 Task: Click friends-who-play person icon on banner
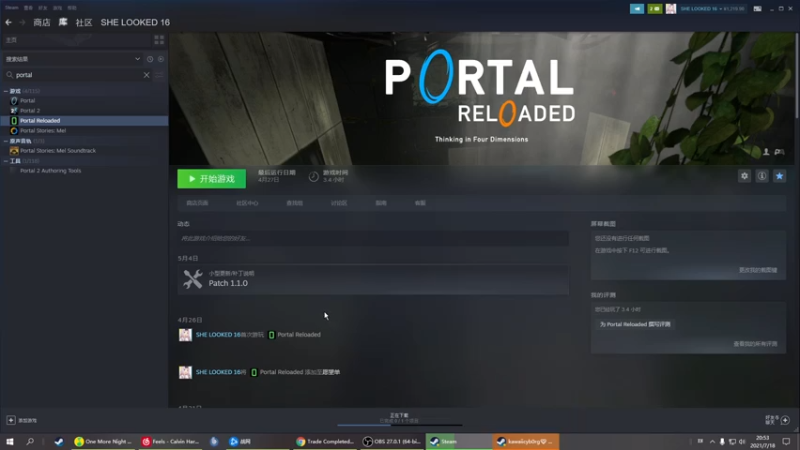(x=766, y=152)
